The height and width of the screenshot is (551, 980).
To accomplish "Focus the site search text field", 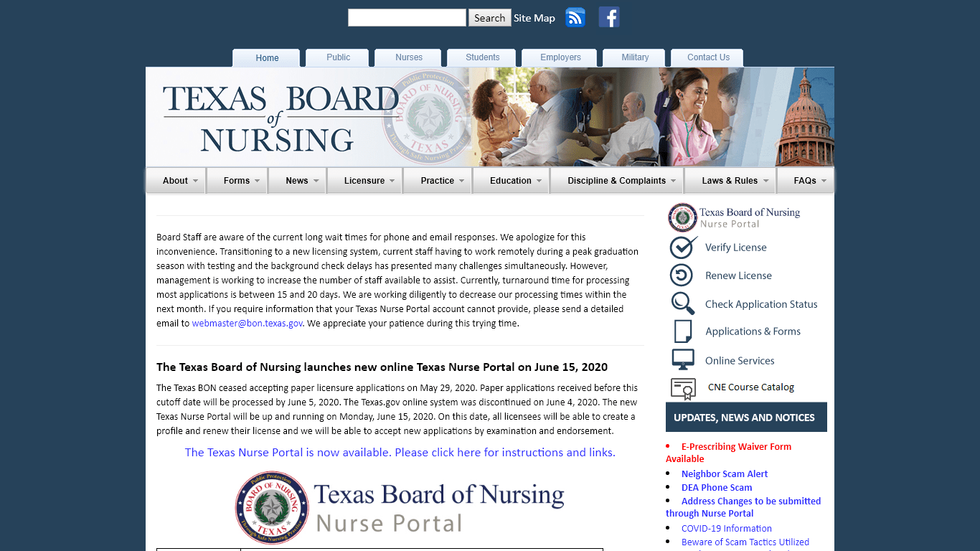I will pyautogui.click(x=407, y=18).
